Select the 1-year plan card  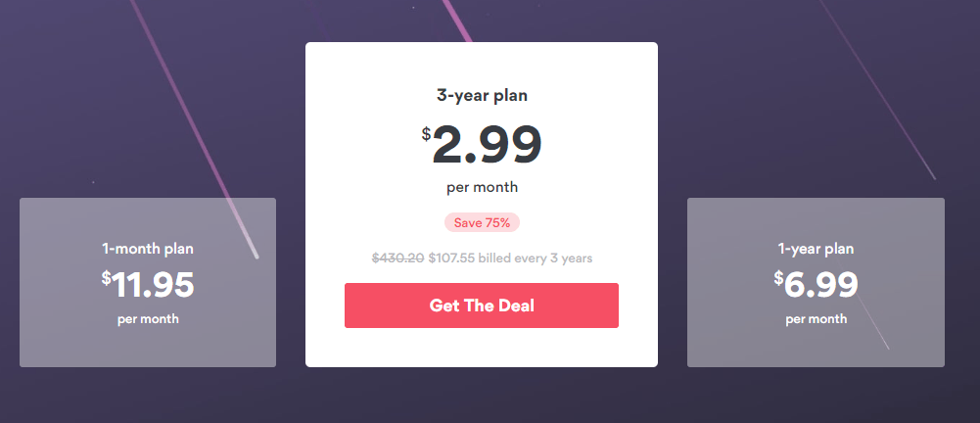coord(816,282)
